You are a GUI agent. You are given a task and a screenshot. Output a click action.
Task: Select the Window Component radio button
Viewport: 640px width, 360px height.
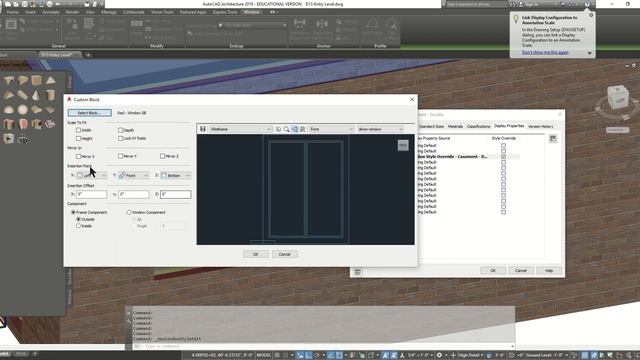pos(129,212)
